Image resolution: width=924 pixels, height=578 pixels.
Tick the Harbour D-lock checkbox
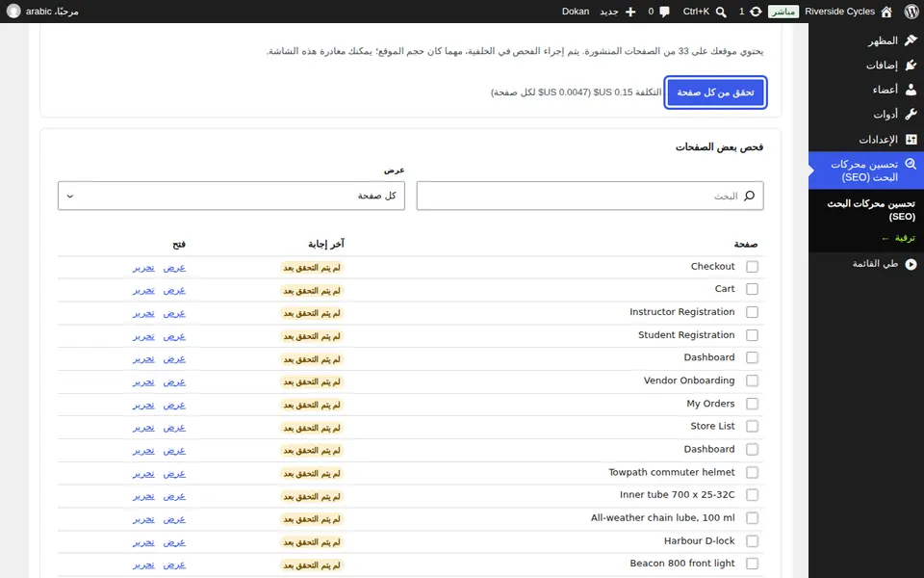(x=752, y=541)
